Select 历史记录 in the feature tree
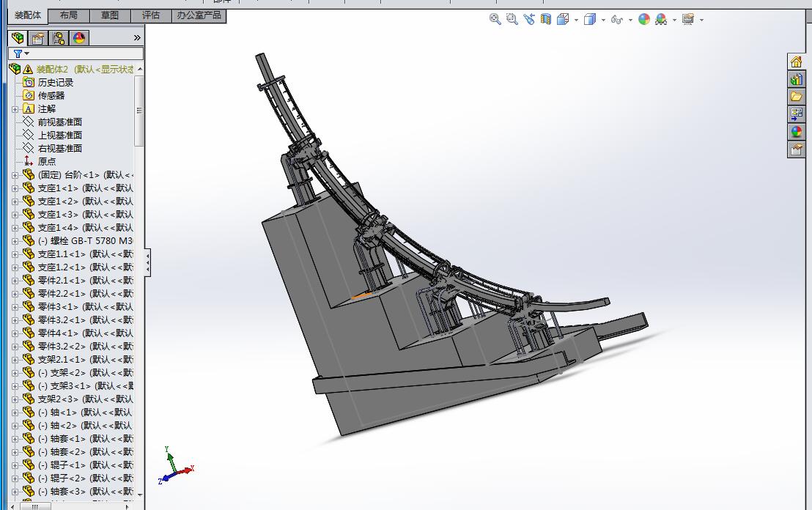The height and width of the screenshot is (510, 812). pyautogui.click(x=56, y=83)
